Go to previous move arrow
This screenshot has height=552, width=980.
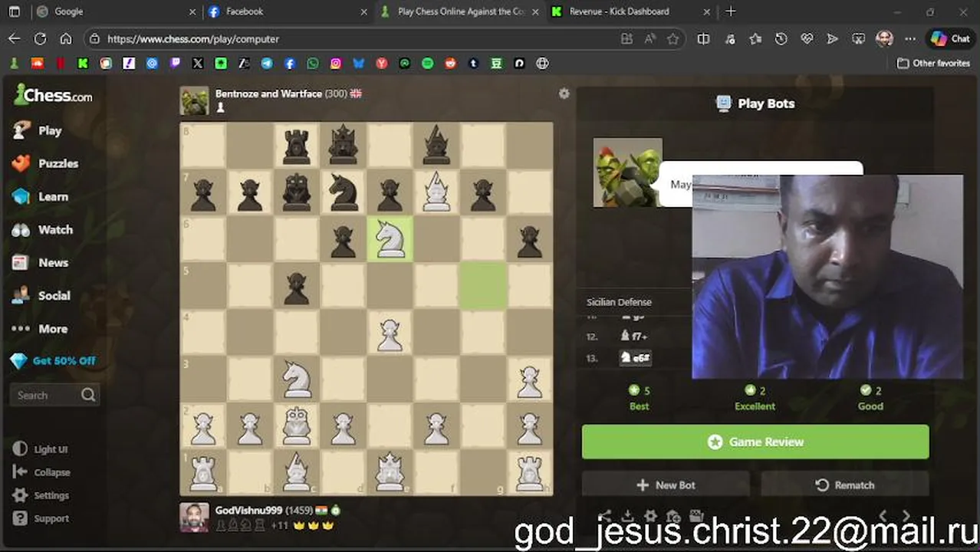883,517
